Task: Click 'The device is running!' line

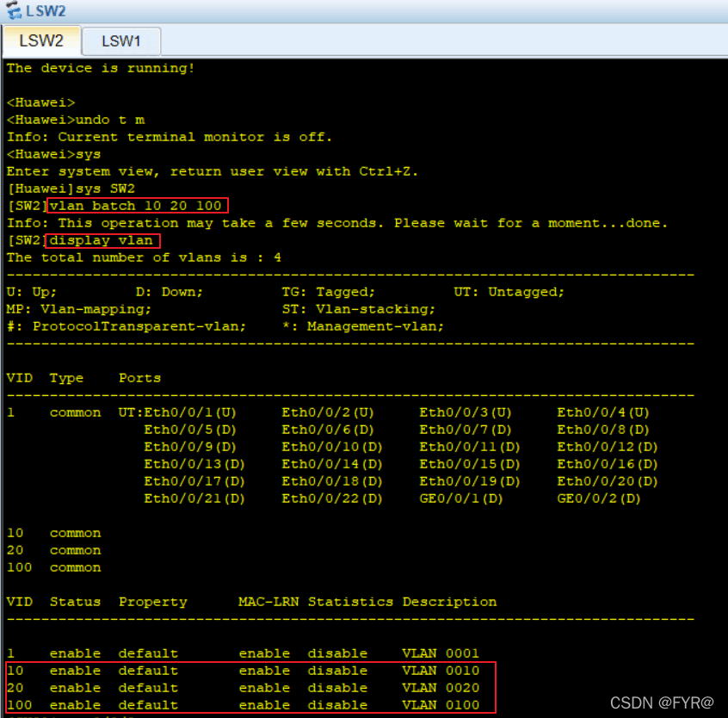Action: pos(101,68)
